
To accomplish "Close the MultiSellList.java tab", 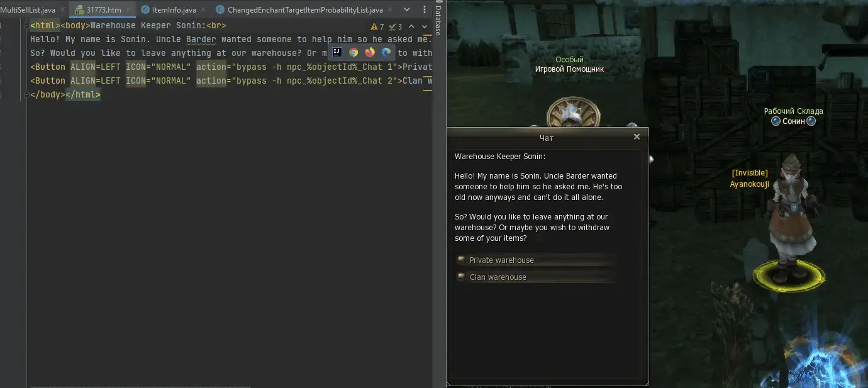I will [63, 10].
